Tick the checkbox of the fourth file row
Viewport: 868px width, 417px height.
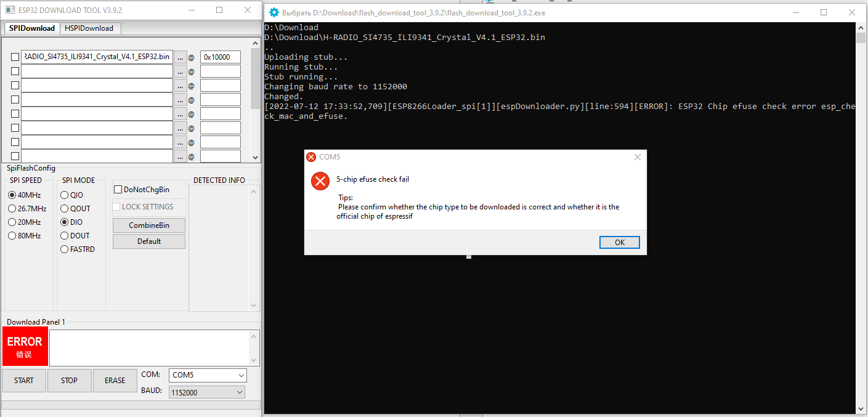[15, 99]
